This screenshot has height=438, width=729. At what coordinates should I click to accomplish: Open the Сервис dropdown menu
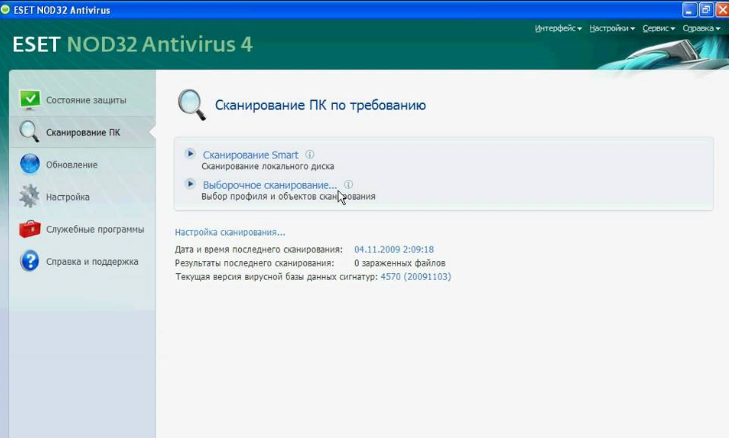[659, 28]
